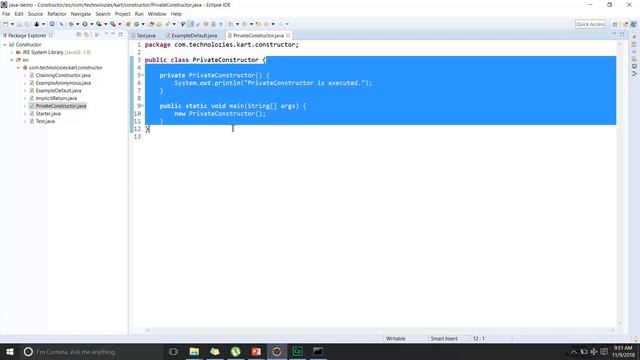Viewport: 640px width, 360px height.
Task: Create a New Java Class icon
Action: tap(137, 24)
